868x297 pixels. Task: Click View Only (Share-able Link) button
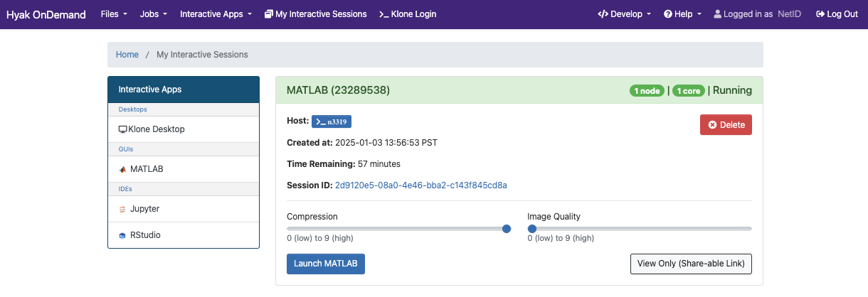coord(691,264)
